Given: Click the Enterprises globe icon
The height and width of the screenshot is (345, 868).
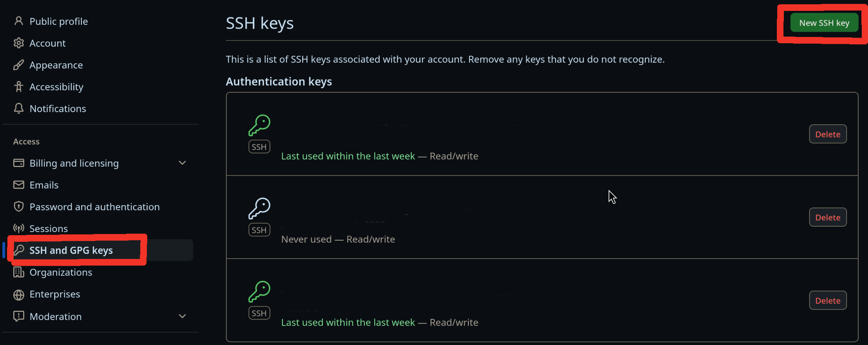Looking at the screenshot, I should click(18, 294).
